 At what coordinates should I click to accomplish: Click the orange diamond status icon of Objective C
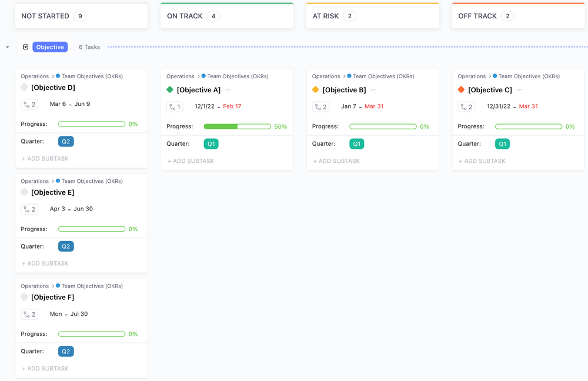pyautogui.click(x=461, y=90)
